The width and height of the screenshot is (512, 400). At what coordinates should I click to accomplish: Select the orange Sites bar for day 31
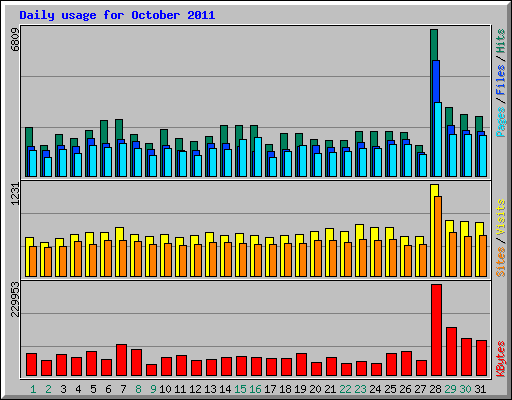(483, 256)
